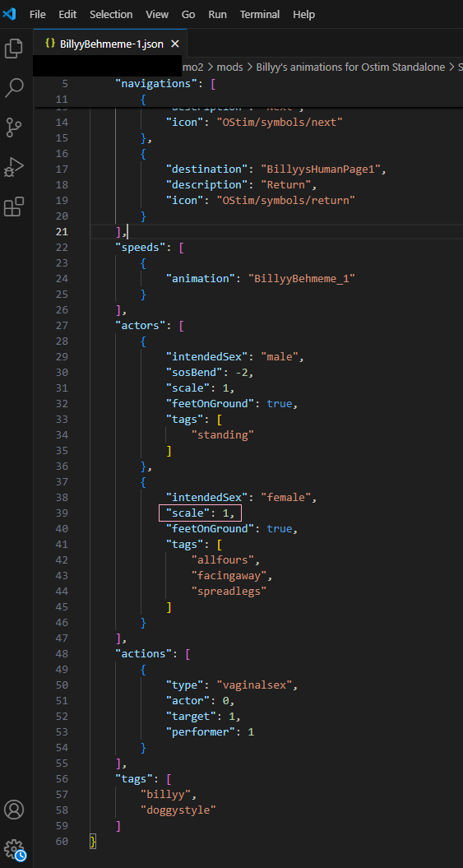Click the "scale" key on line 31
Screen dimensions: 463x868
[x=188, y=388]
